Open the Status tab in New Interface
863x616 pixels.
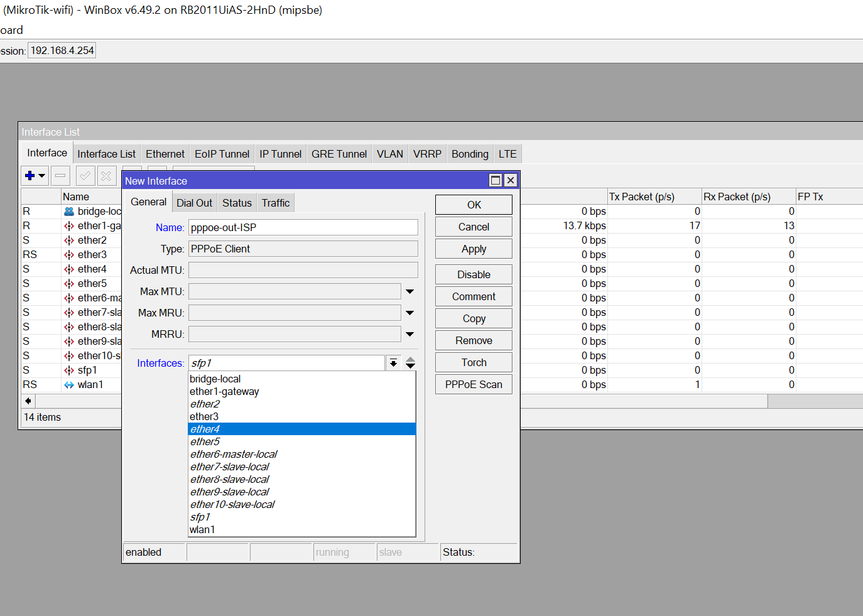pos(237,203)
